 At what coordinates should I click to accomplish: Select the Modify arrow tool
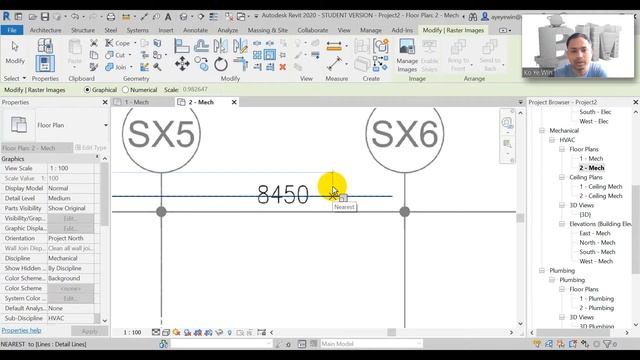[x=15, y=51]
